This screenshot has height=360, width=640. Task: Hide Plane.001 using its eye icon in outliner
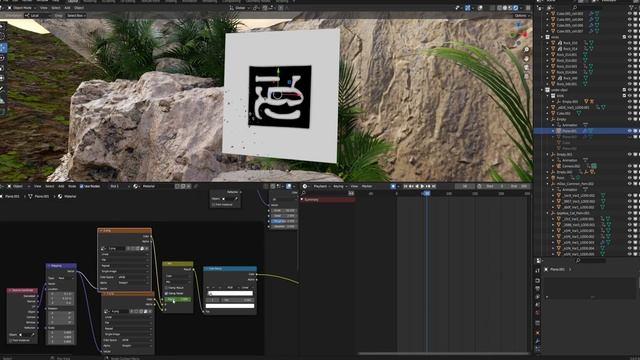tap(630, 131)
